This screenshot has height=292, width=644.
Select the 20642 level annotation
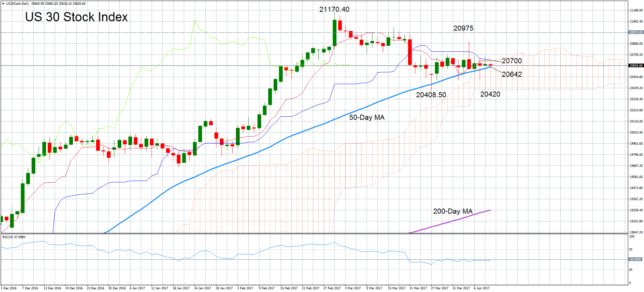click(x=512, y=74)
